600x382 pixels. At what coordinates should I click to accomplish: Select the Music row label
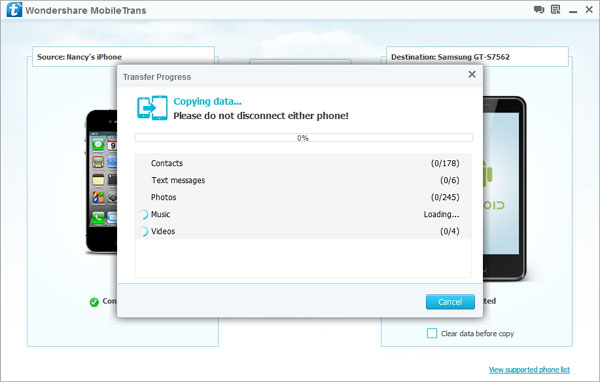click(x=160, y=214)
